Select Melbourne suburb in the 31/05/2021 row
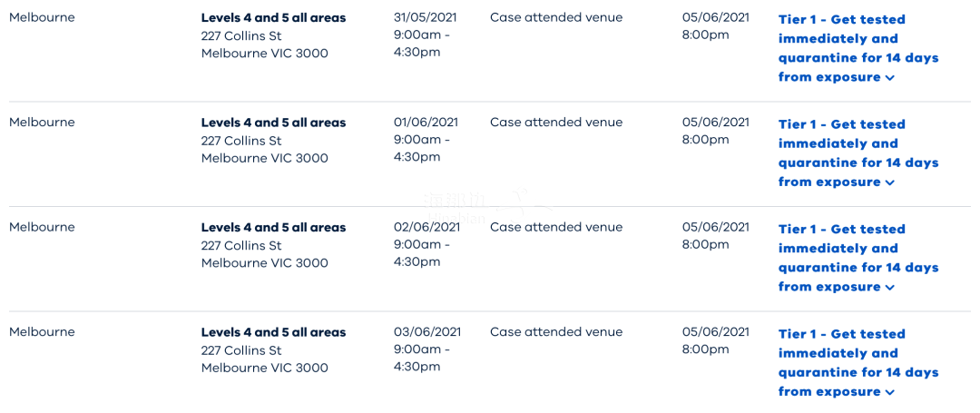The height and width of the screenshot is (413, 980). click(42, 17)
